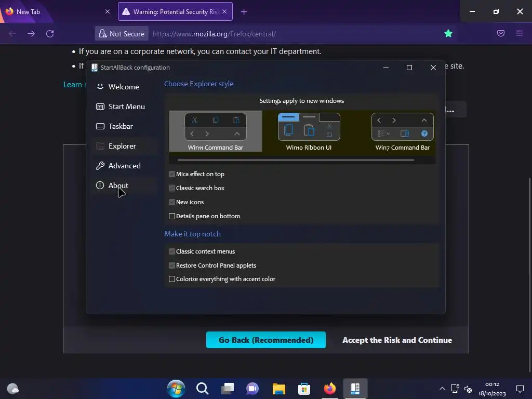Screen dimensions: 532x399
Task: Click the StartAllBack taskbar icon
Action: coord(355,389)
